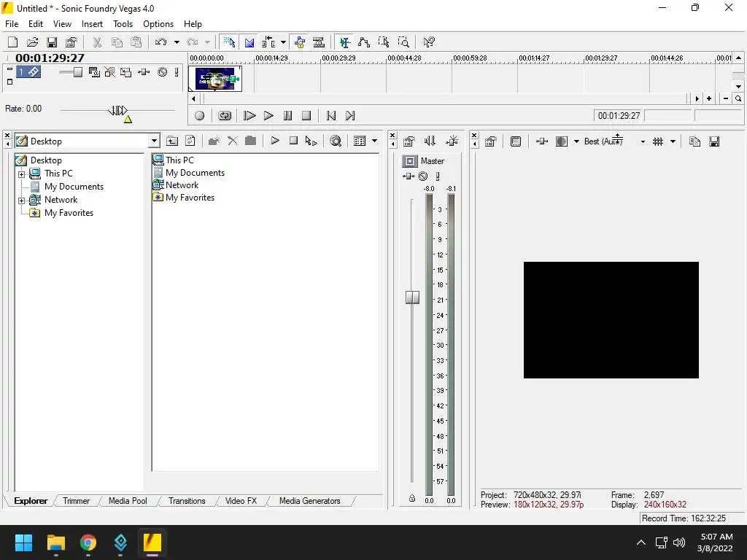Click the cursor position field 00:01:29:27
Viewport: 747px width, 560px height.
(619, 116)
